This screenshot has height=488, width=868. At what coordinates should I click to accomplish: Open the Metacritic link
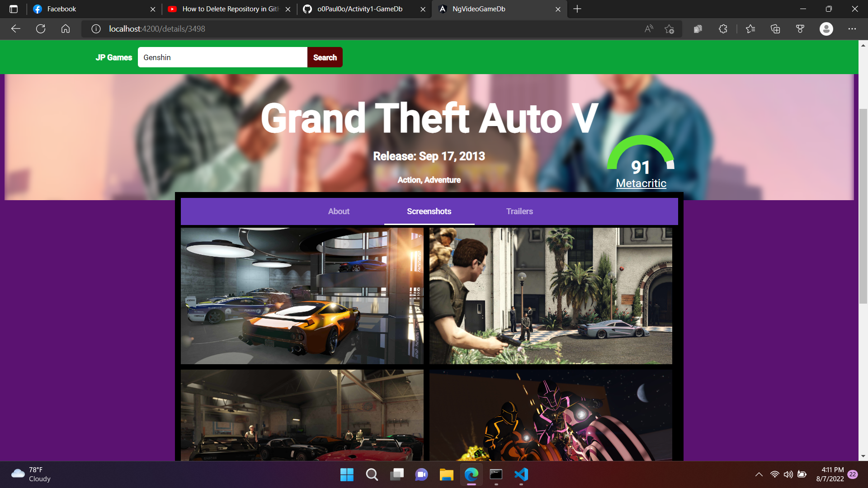(641, 183)
